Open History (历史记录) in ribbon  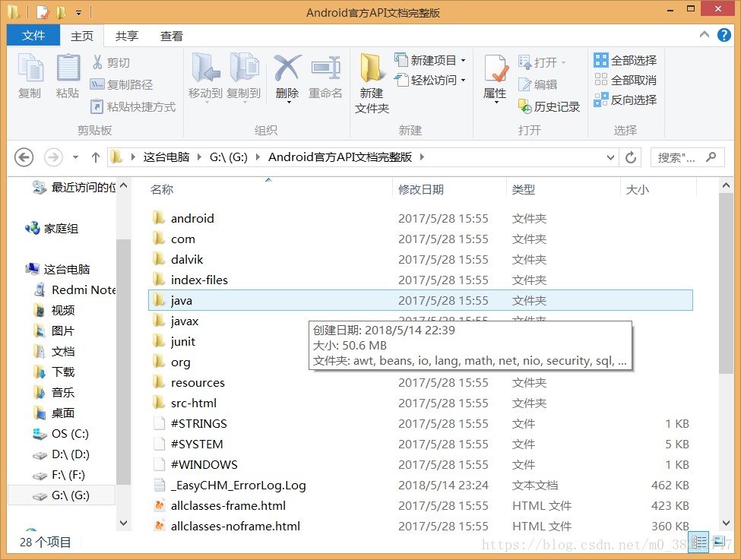point(549,107)
